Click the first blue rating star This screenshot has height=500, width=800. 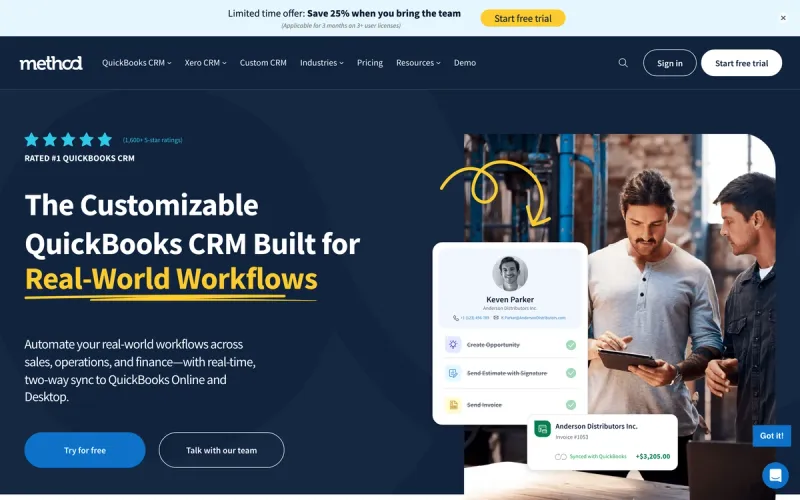(32, 139)
